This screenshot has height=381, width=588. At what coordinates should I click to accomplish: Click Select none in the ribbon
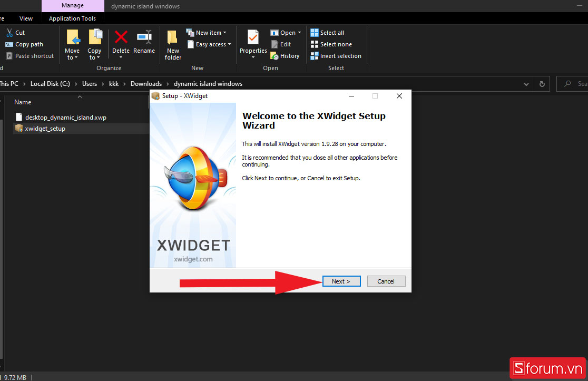point(331,44)
